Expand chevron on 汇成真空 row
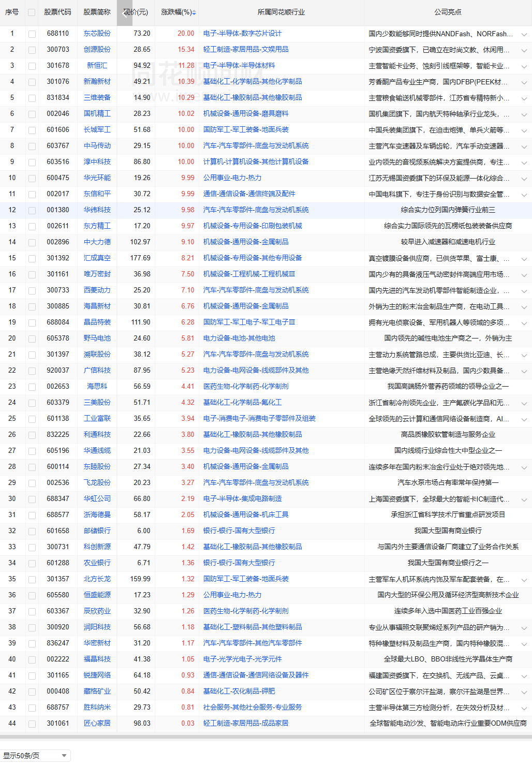The height and width of the screenshot is (765, 532). (x=524, y=259)
